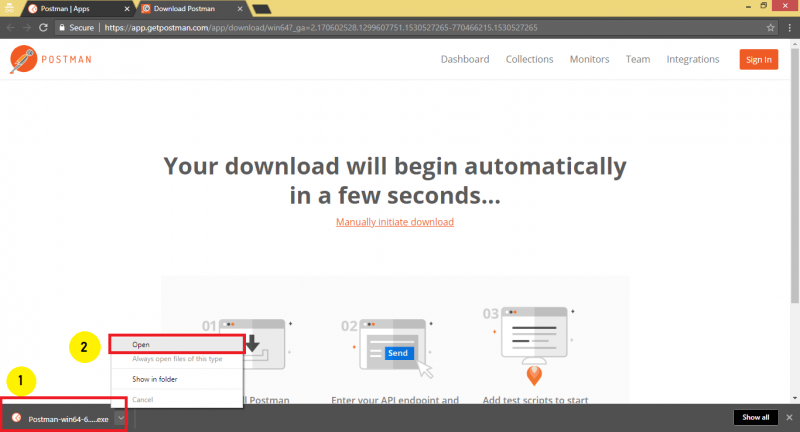This screenshot has width=800, height=432.
Task: Go back using the browser back arrow
Action: click(x=10, y=28)
